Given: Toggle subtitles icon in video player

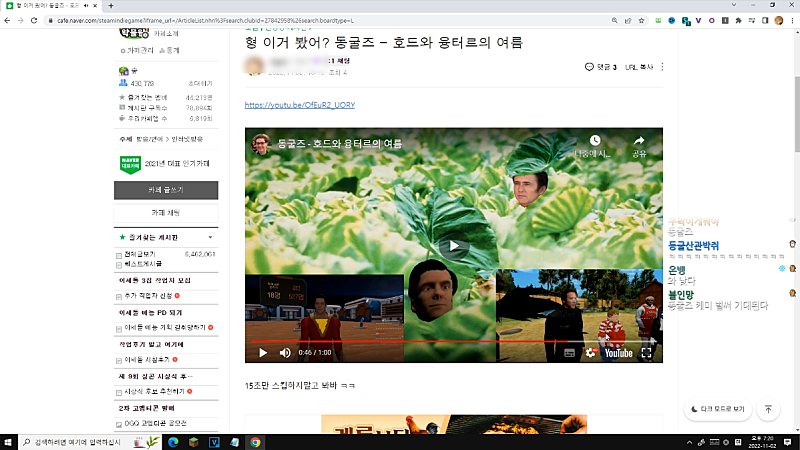Looking at the screenshot, I should click(x=569, y=352).
